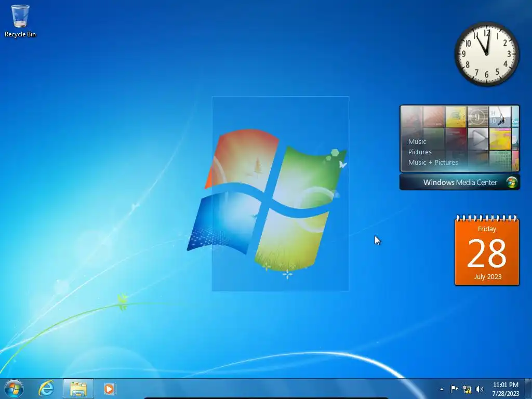Select the Recycle Bin desktop icon
Image resolution: width=532 pixels, height=399 pixels.
pos(20,21)
